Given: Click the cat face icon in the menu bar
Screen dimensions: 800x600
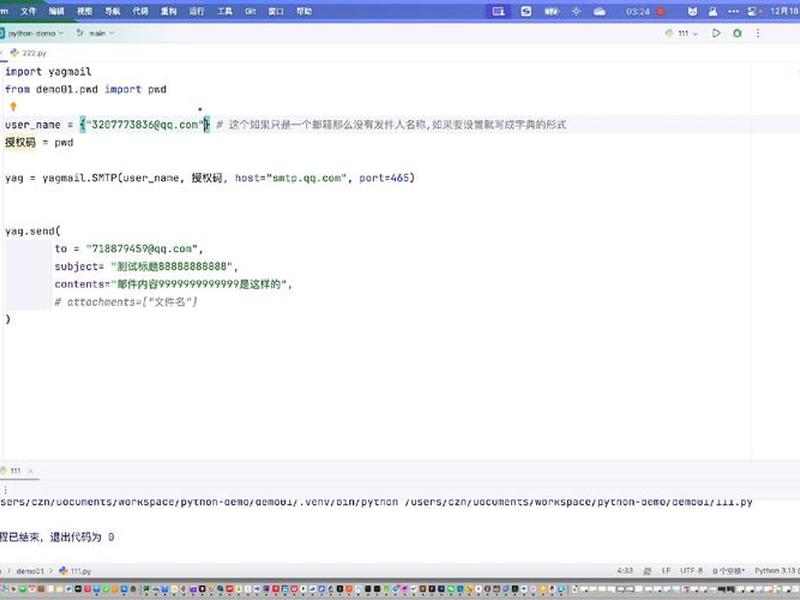Looking at the screenshot, I should (x=692, y=11).
